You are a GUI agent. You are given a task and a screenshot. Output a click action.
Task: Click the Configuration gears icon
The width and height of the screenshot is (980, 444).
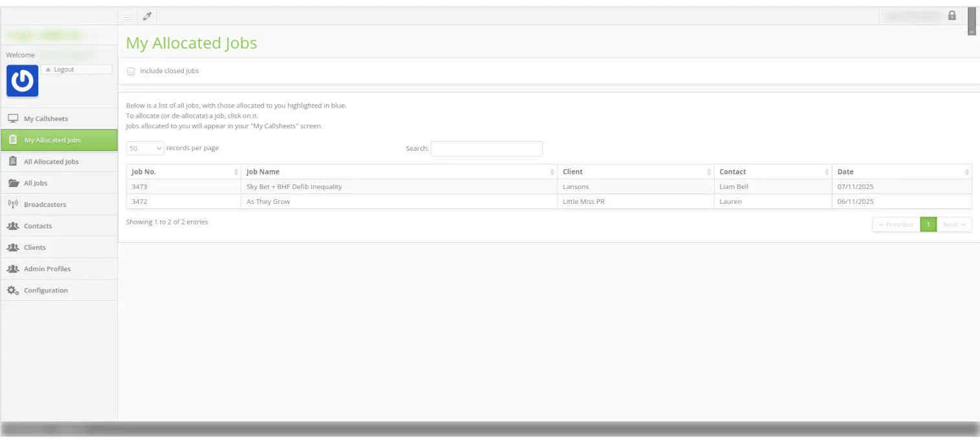[13, 291]
